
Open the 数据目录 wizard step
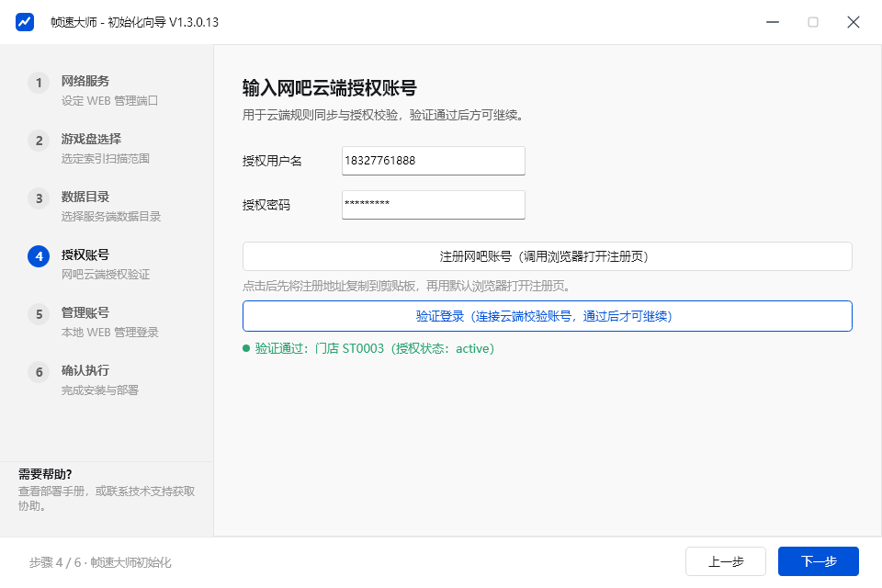tap(85, 197)
